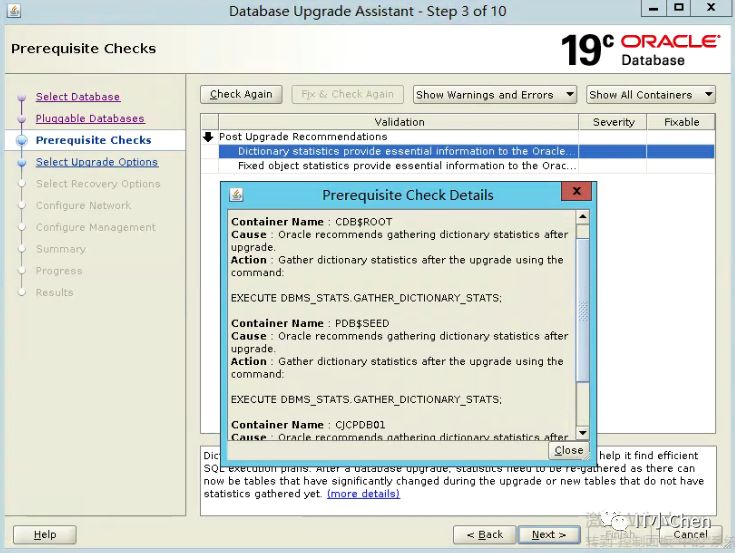The width and height of the screenshot is (735, 553).
Task: Minimize the Database Upgrade Assistant window
Action: [x=653, y=8]
